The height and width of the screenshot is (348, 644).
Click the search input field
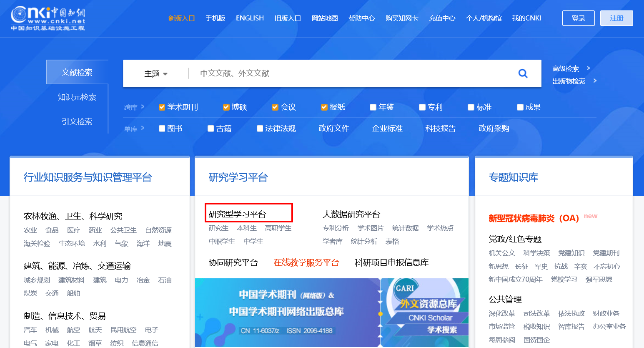click(x=346, y=73)
